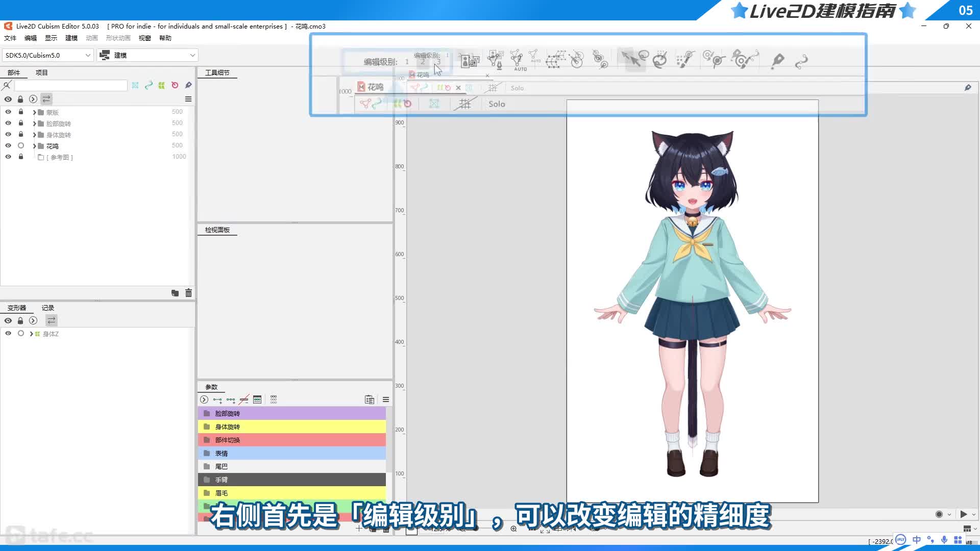Image resolution: width=980 pixels, height=551 pixels.
Task: Open the play button dropdown arrow
Action: pyautogui.click(x=974, y=514)
